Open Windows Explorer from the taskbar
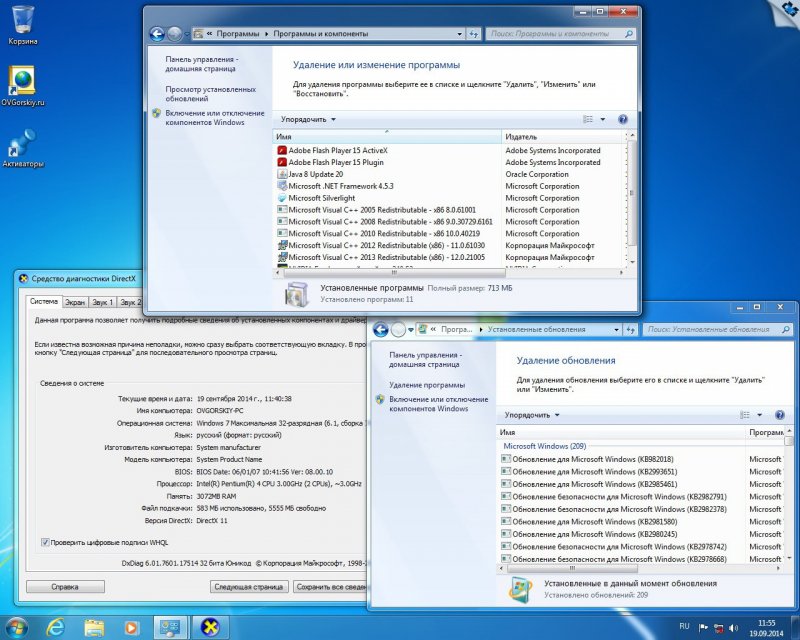Image resolution: width=800 pixels, height=640 pixels. (x=94, y=628)
